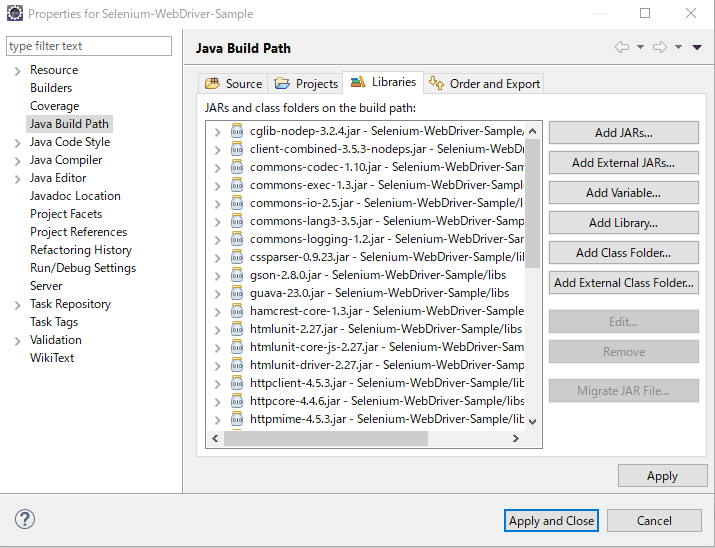Click the back navigation arrow icon
The image size is (715, 548).
(x=622, y=47)
